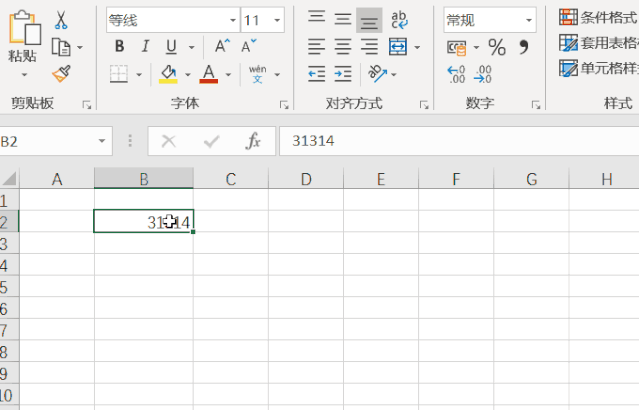
Task: Select all cells with corner triangle
Action: (x=9, y=179)
